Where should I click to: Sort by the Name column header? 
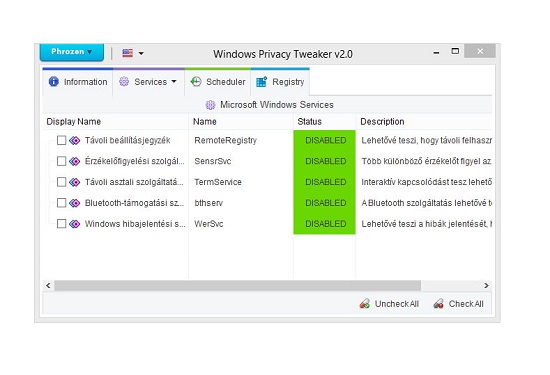[x=241, y=122]
